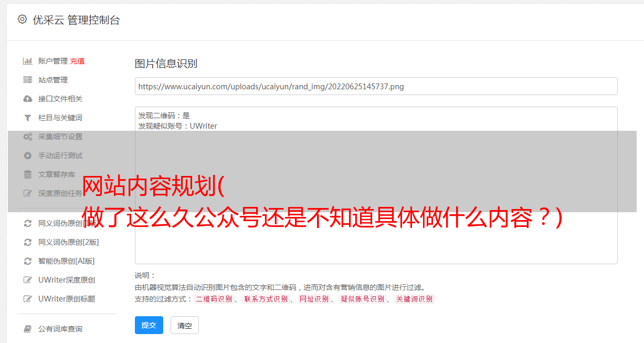Click the filter funnel icon for 栏目与关键词
This screenshot has width=644, height=343.
pos(28,118)
